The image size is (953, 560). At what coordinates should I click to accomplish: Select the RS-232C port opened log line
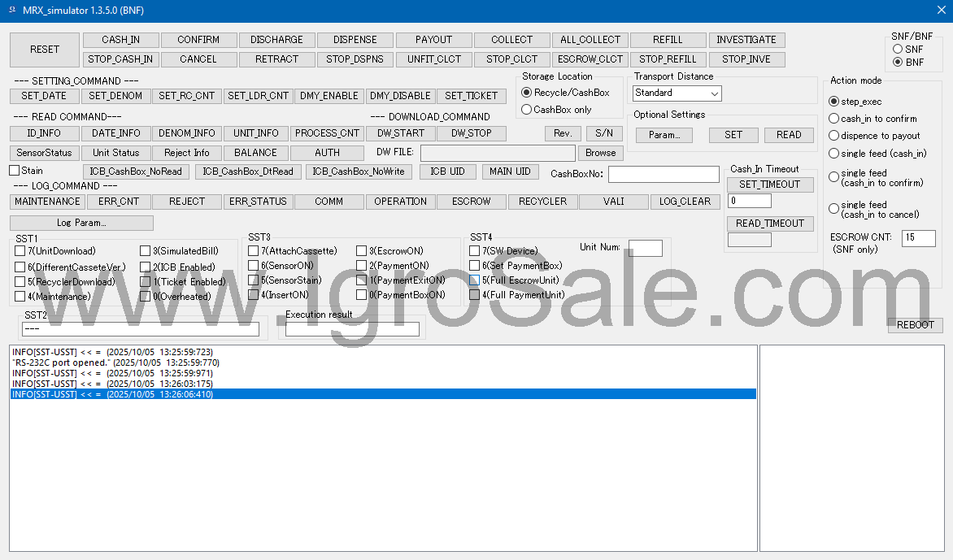point(115,362)
